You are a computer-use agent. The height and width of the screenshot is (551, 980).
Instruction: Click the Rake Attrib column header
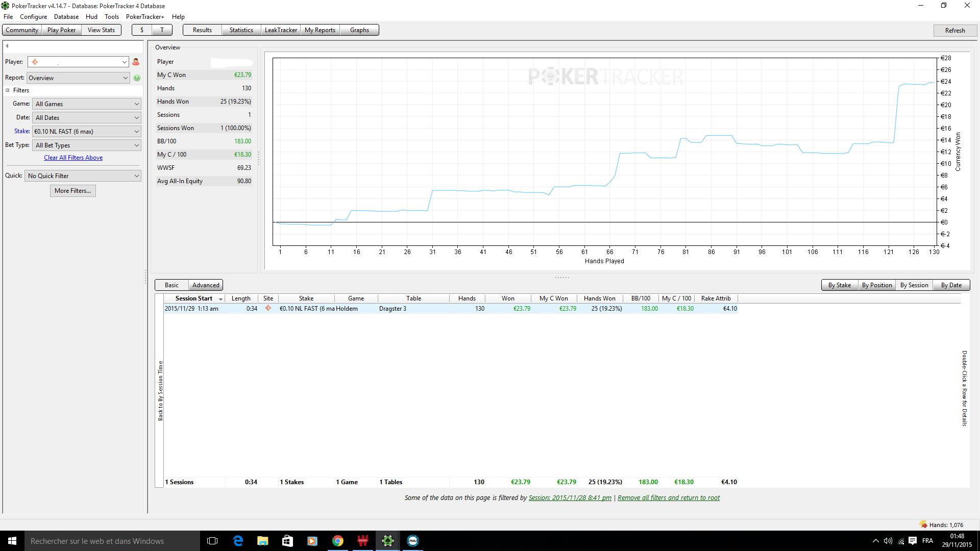(716, 298)
